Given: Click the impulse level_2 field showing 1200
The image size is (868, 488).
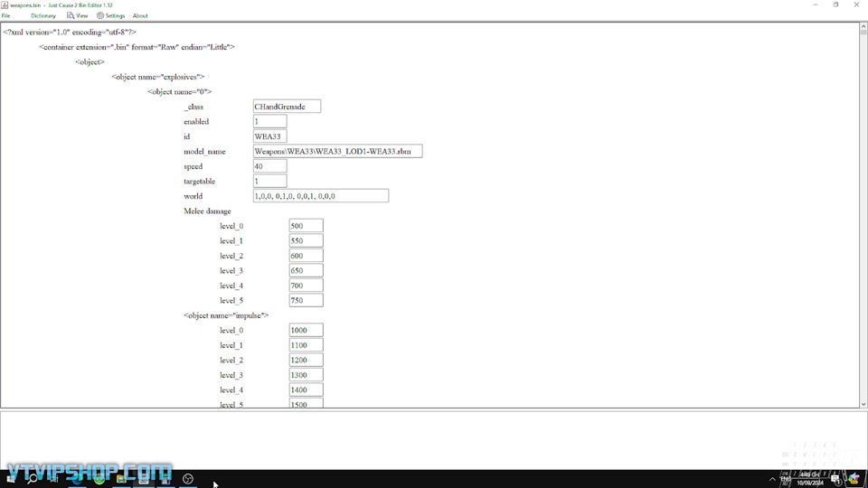Looking at the screenshot, I should point(306,360).
